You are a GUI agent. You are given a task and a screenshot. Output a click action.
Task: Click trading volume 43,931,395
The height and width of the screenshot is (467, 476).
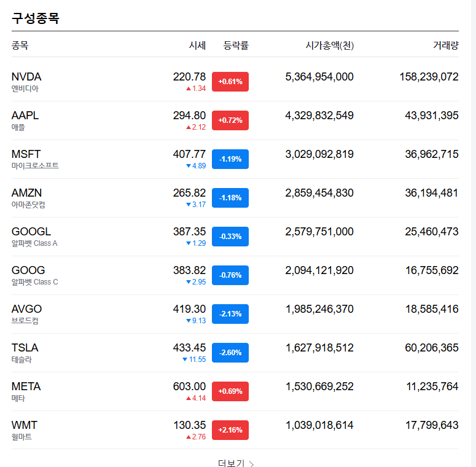[x=432, y=116]
